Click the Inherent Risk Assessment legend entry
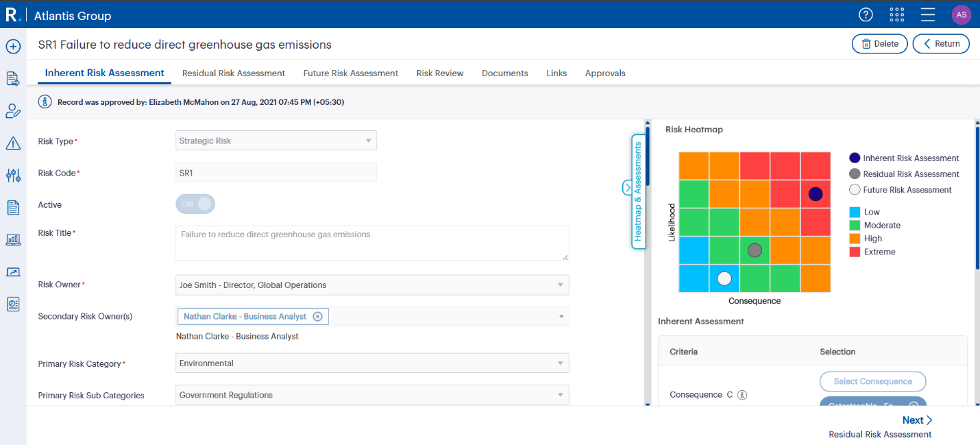Screen dimensions: 980x445 coord(905,158)
